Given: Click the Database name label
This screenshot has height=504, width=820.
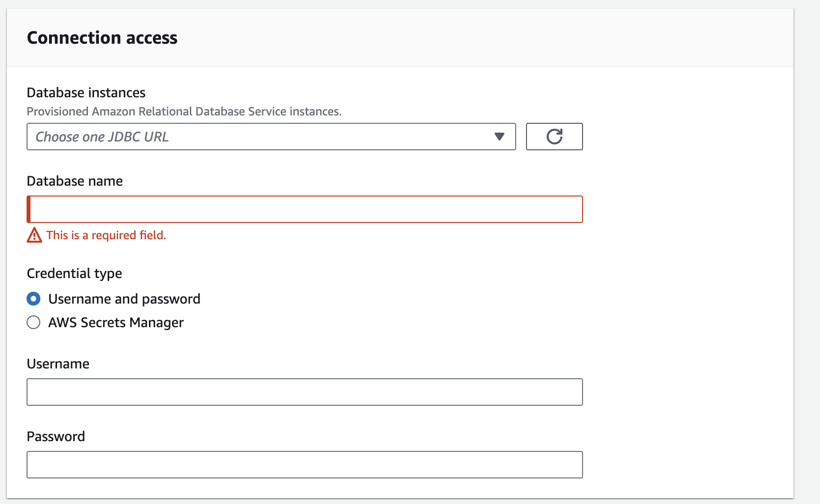Looking at the screenshot, I should 75,181.
